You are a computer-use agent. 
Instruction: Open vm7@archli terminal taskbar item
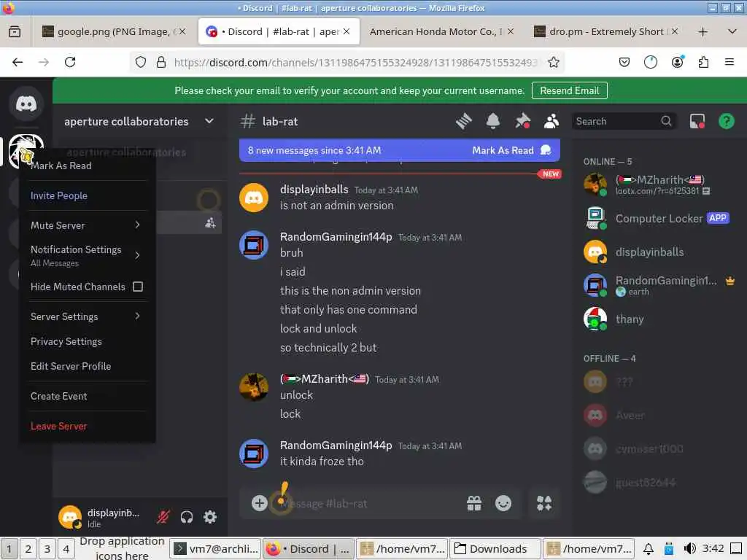(x=216, y=549)
